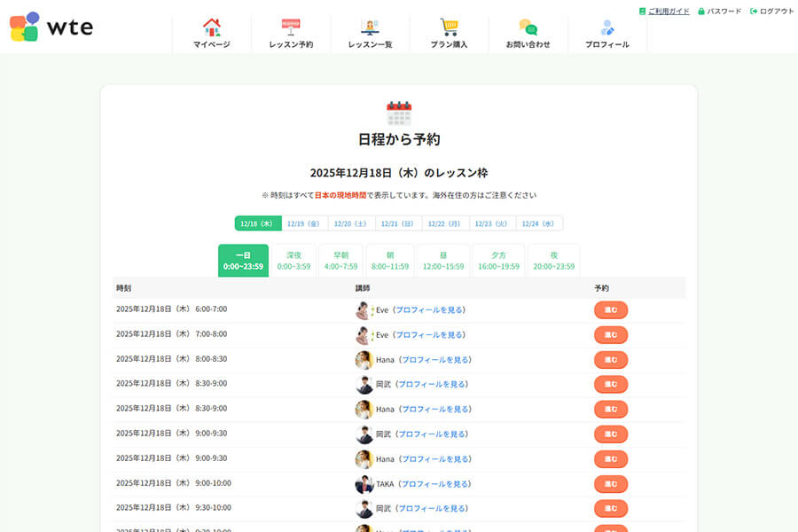Choose the 夜 20:00~23:59 time tab
Image resolution: width=798 pixels, height=532 pixels.
tap(553, 261)
